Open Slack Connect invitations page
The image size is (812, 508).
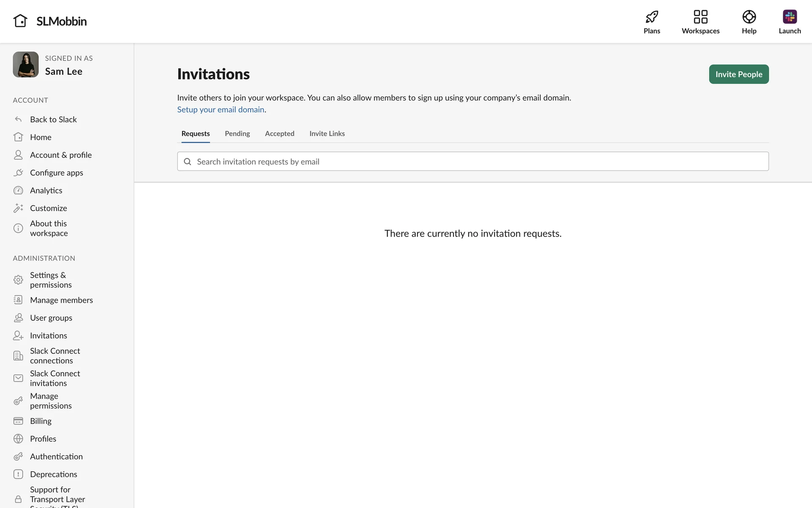point(55,378)
